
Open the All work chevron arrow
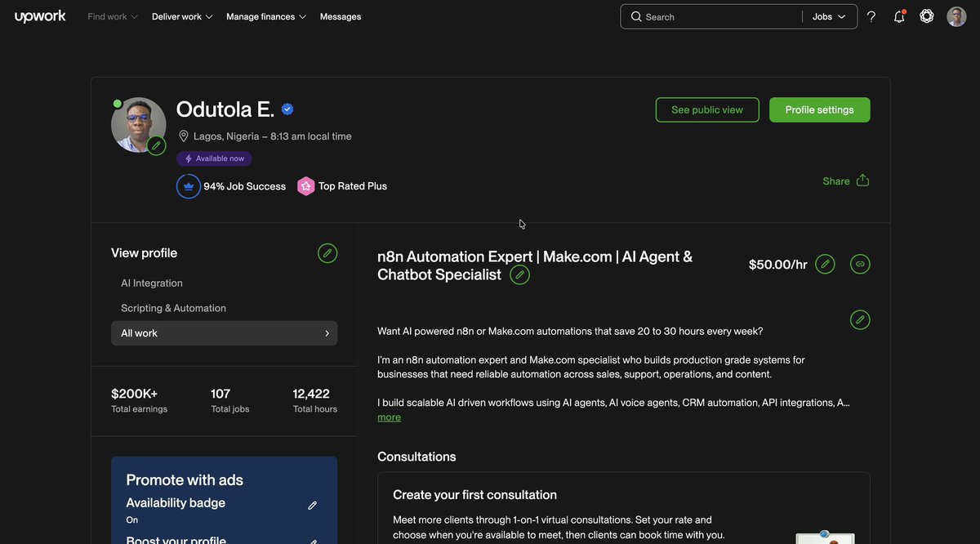tap(327, 333)
